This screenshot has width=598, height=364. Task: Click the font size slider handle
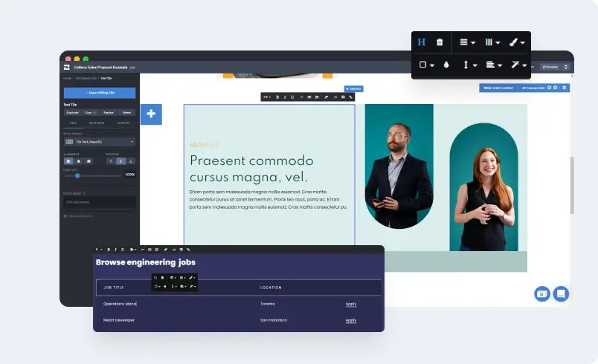(77, 175)
